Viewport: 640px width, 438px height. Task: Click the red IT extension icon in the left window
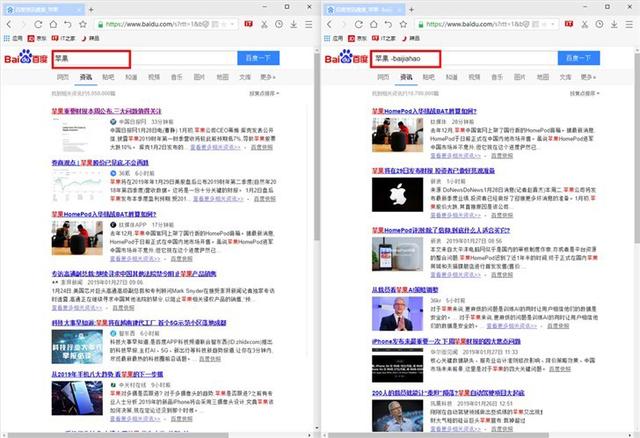click(x=248, y=24)
